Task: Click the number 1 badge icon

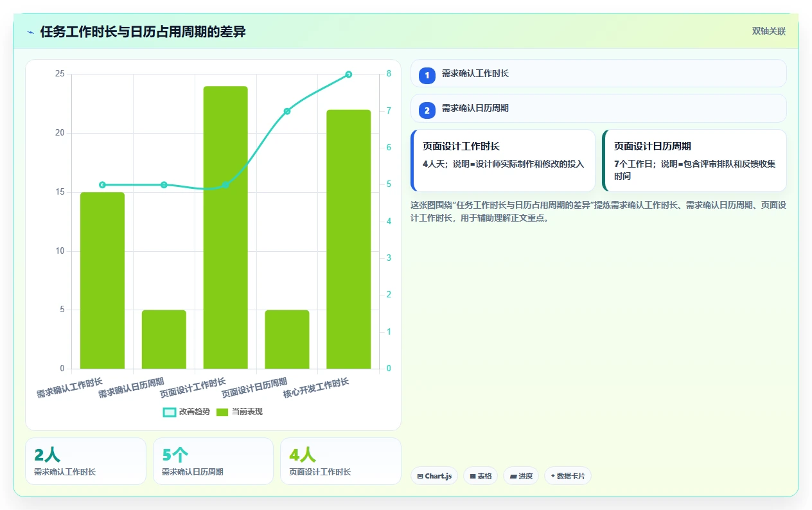Action: 427,75
